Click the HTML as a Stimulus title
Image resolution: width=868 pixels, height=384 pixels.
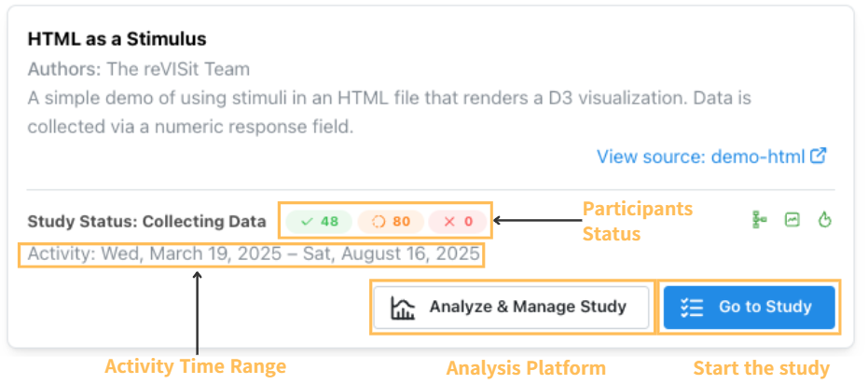[117, 39]
